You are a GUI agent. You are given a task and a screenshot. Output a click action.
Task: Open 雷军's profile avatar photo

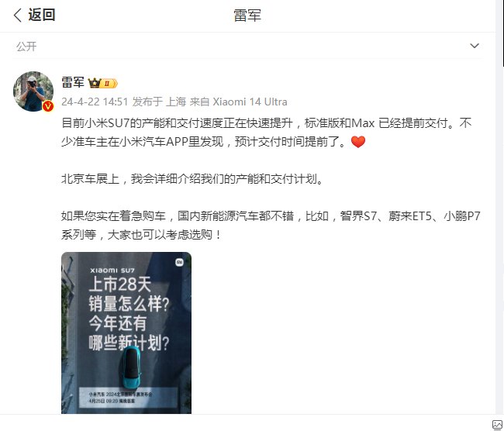tap(33, 91)
